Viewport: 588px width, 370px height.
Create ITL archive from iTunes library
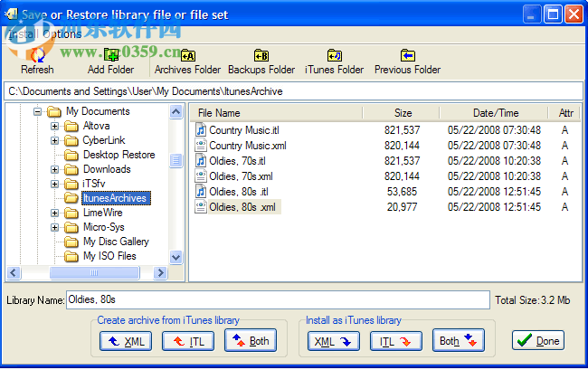coord(188,341)
